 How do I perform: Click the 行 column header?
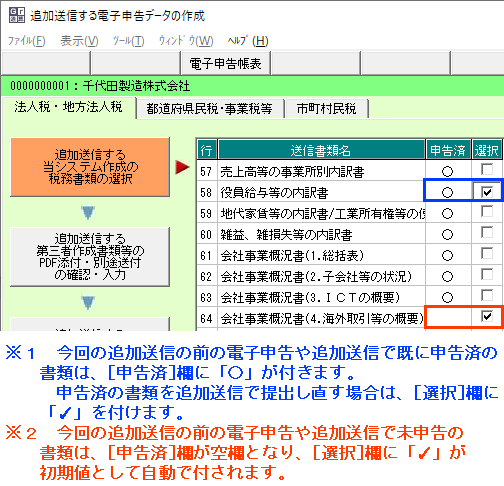point(207,150)
